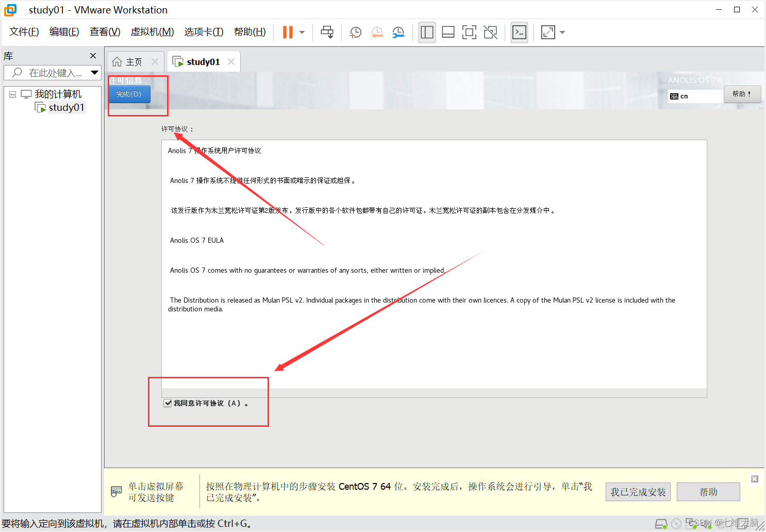Open the snapshot manager icon

[x=398, y=32]
